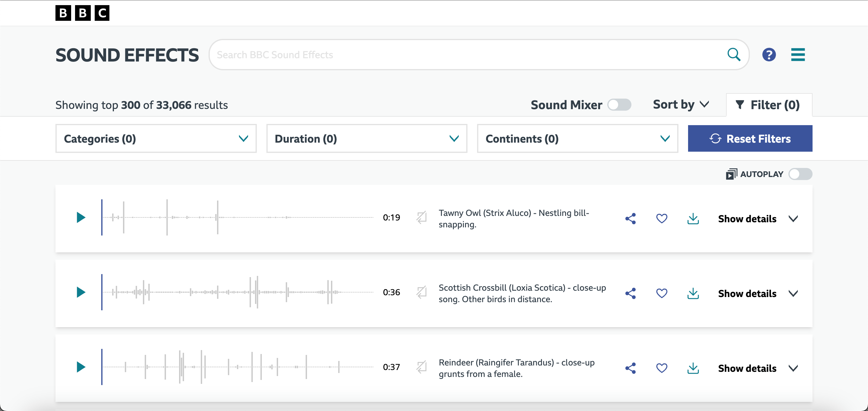Click the Reset Filters button

point(750,139)
